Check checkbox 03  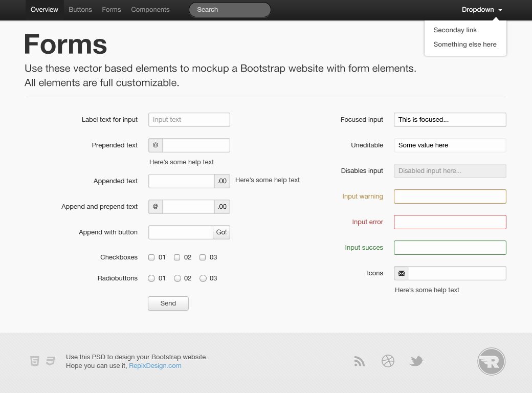point(203,257)
